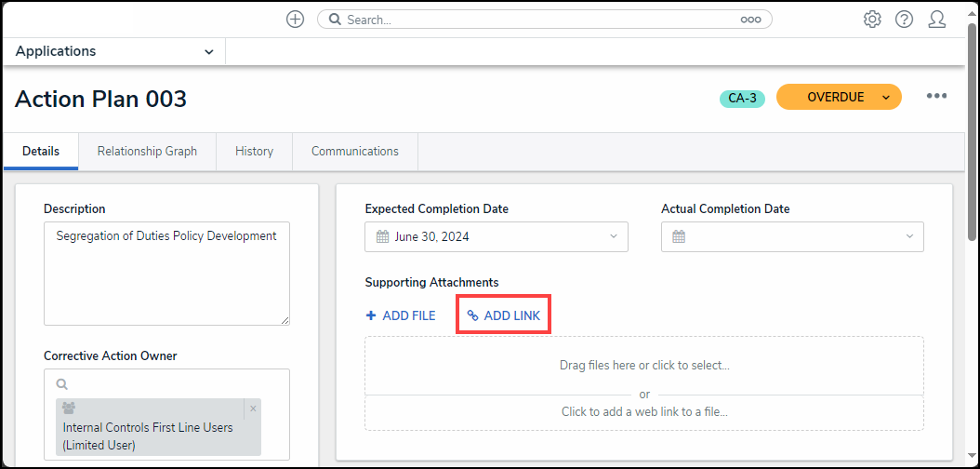This screenshot has width=980, height=469.
Task: Open the Communications tab
Action: point(354,152)
